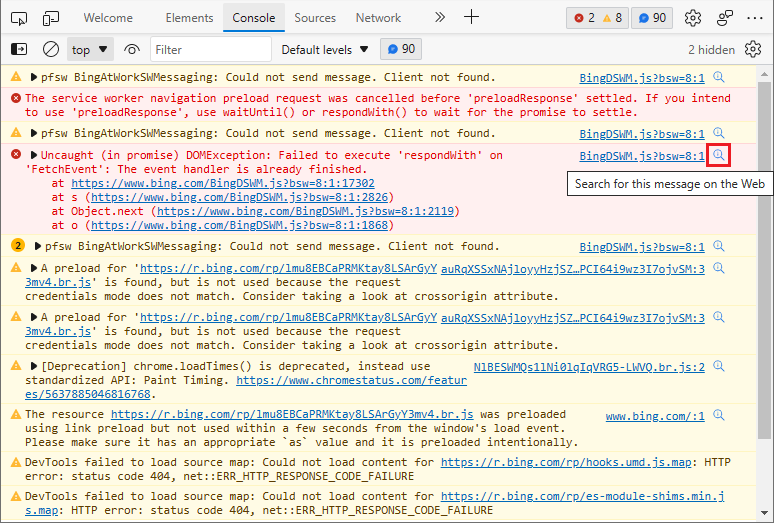The image size is (774, 523).
Task: Expand the first 'A preload for' warning
Action: [34, 268]
